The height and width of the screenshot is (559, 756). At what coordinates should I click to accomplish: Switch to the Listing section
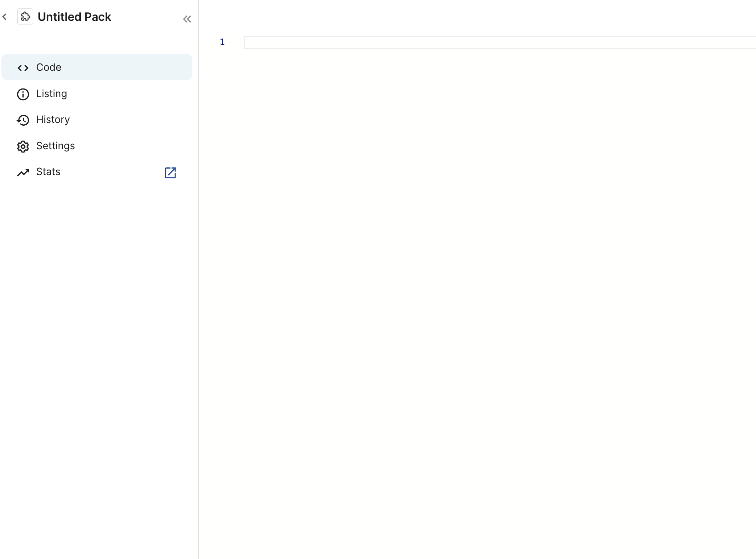(x=97, y=93)
